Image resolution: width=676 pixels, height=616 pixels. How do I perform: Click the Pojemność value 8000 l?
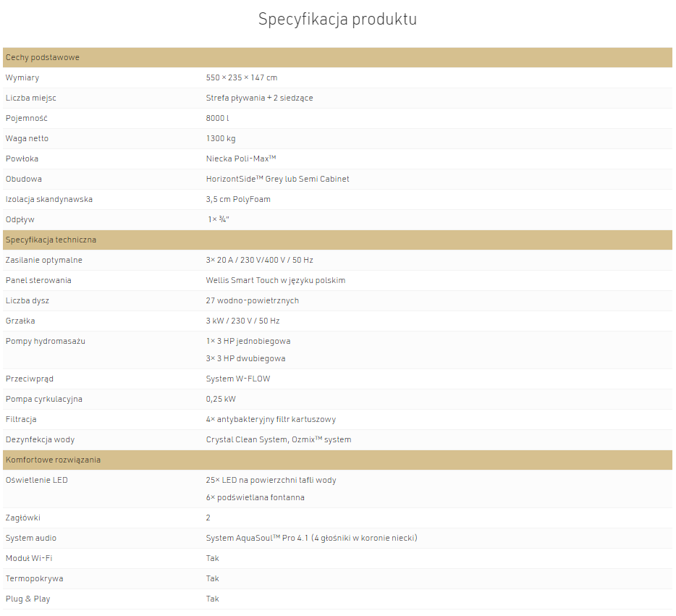click(217, 118)
